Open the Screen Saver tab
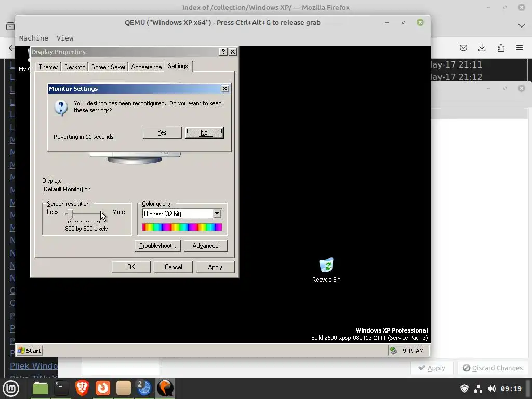The height and width of the screenshot is (399, 532). (x=108, y=67)
